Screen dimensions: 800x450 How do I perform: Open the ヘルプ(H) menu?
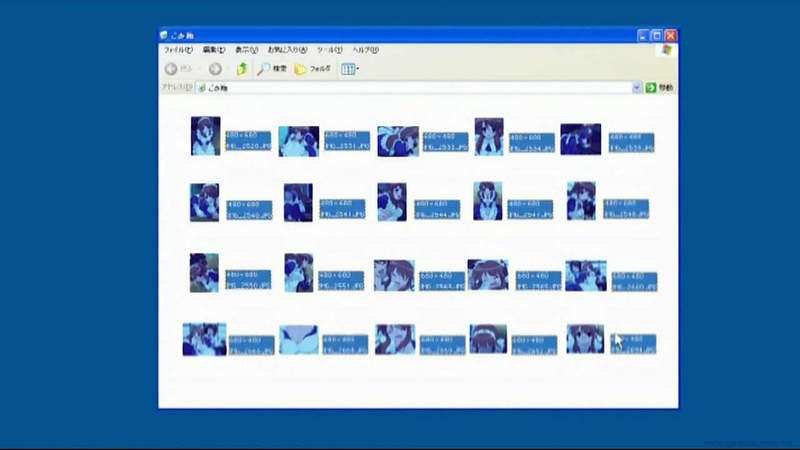(364, 50)
